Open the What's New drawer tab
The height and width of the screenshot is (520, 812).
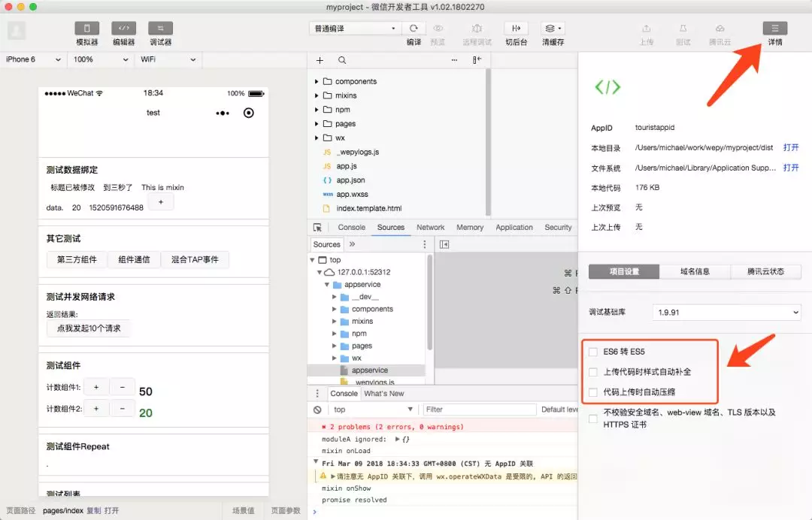(x=383, y=394)
